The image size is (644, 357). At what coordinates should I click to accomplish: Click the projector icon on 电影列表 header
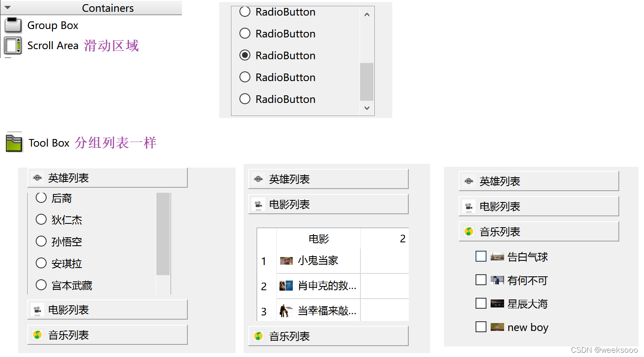coord(37,310)
